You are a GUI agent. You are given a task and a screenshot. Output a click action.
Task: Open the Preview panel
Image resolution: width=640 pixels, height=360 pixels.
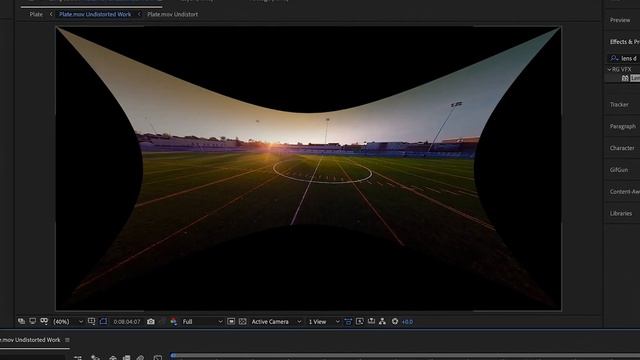pyautogui.click(x=620, y=20)
